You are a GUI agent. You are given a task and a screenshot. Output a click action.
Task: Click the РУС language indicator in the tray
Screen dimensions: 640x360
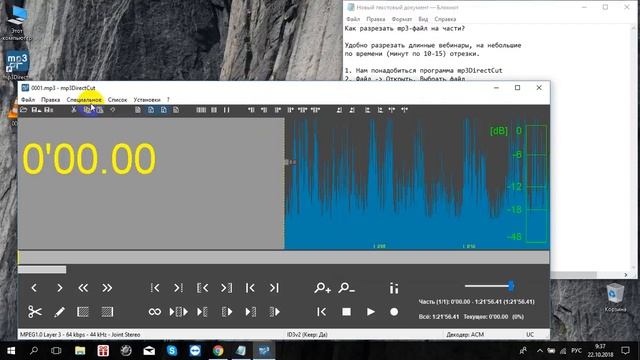pos(576,351)
